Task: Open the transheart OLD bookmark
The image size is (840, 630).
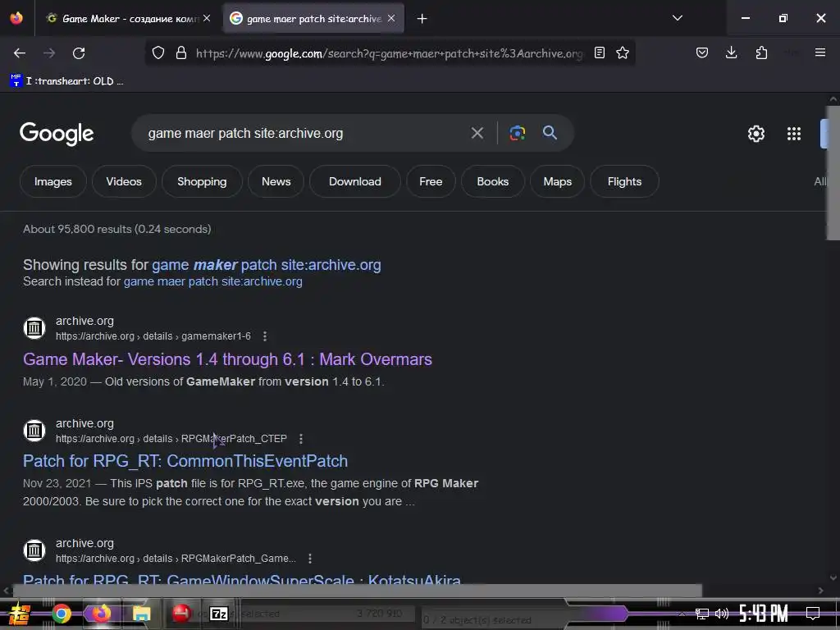Action: (67, 81)
